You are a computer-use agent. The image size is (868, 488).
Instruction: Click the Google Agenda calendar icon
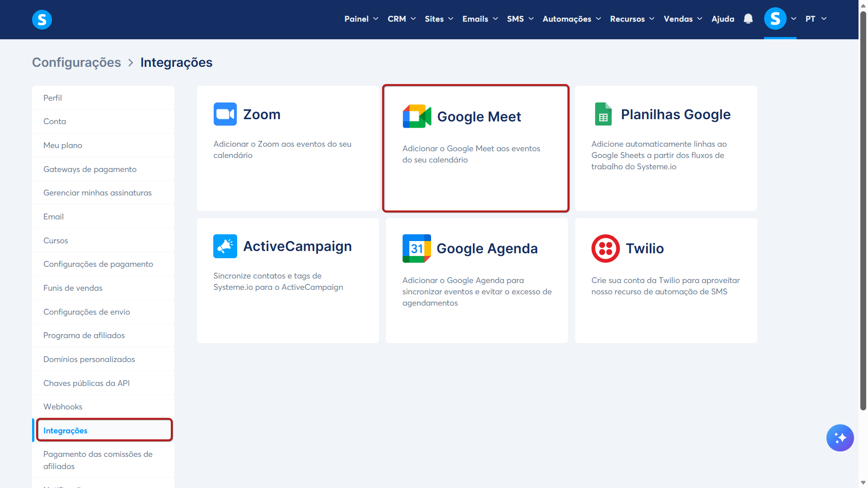pyautogui.click(x=417, y=248)
